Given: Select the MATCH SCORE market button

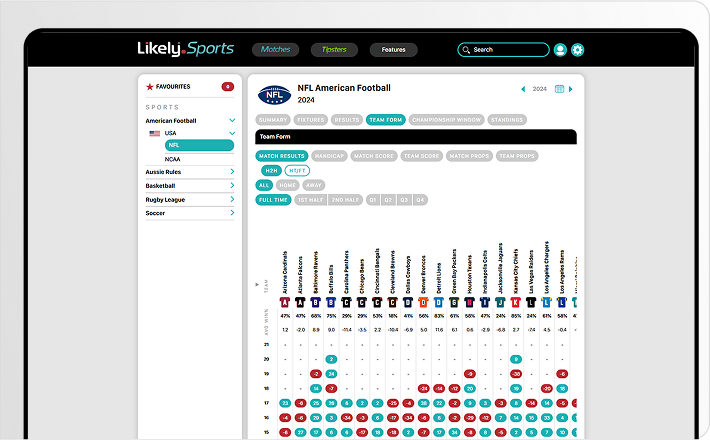Looking at the screenshot, I should (374, 156).
